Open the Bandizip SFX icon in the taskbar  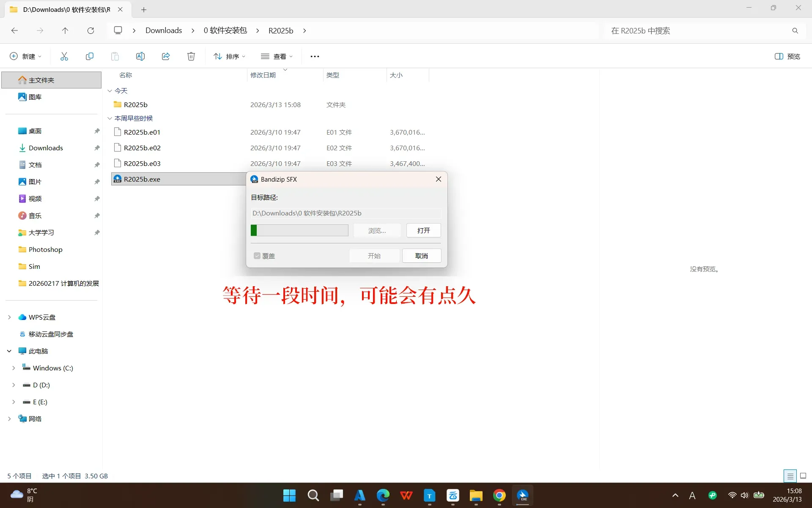tap(522, 495)
